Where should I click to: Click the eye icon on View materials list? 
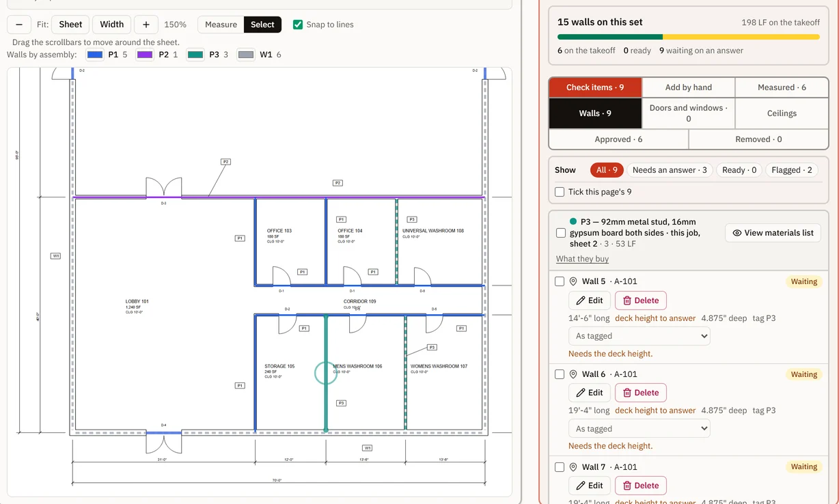point(737,233)
